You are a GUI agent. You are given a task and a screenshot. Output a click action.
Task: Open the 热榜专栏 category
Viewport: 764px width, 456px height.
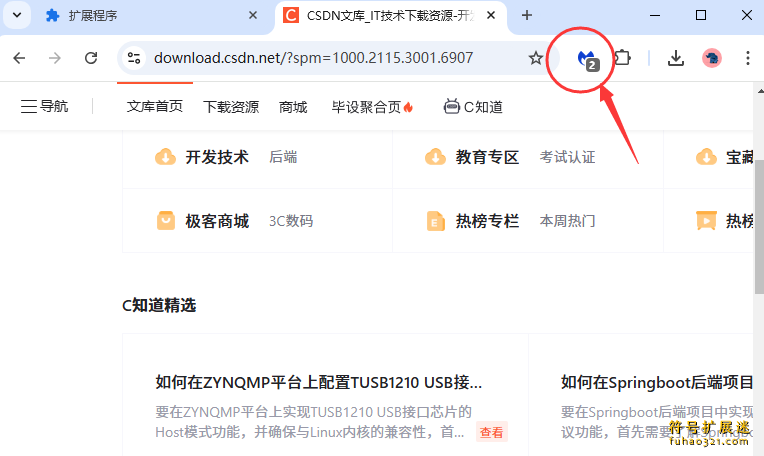pos(487,221)
